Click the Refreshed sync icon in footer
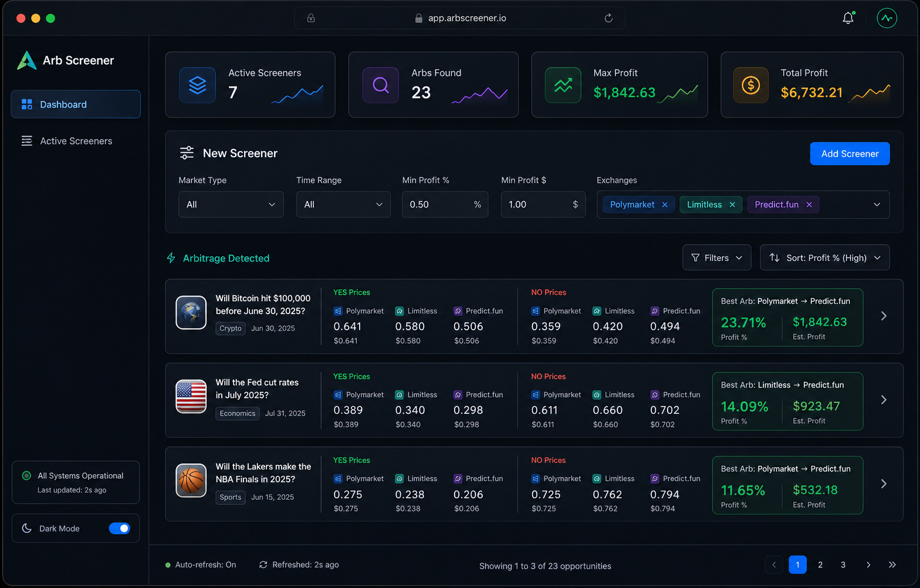Viewport: 920px width, 588px height. coord(263,565)
